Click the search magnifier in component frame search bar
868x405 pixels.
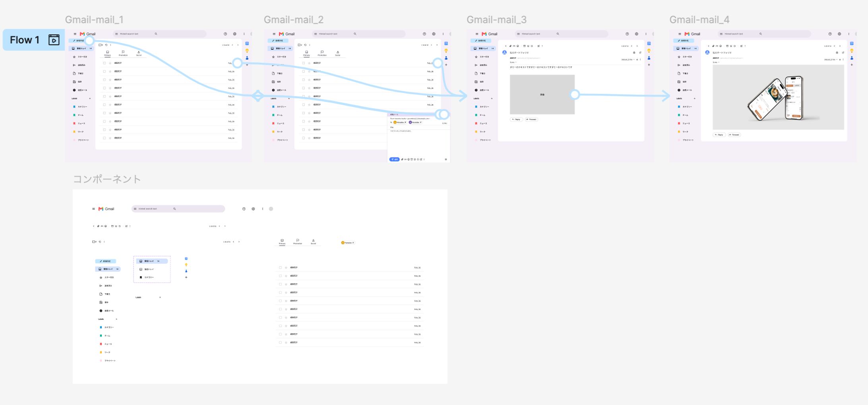pyautogui.click(x=174, y=208)
